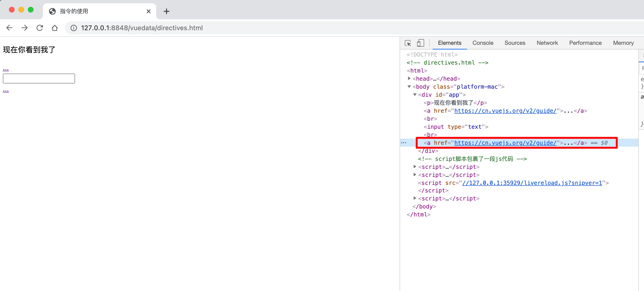Open the browser home page

tap(55, 28)
